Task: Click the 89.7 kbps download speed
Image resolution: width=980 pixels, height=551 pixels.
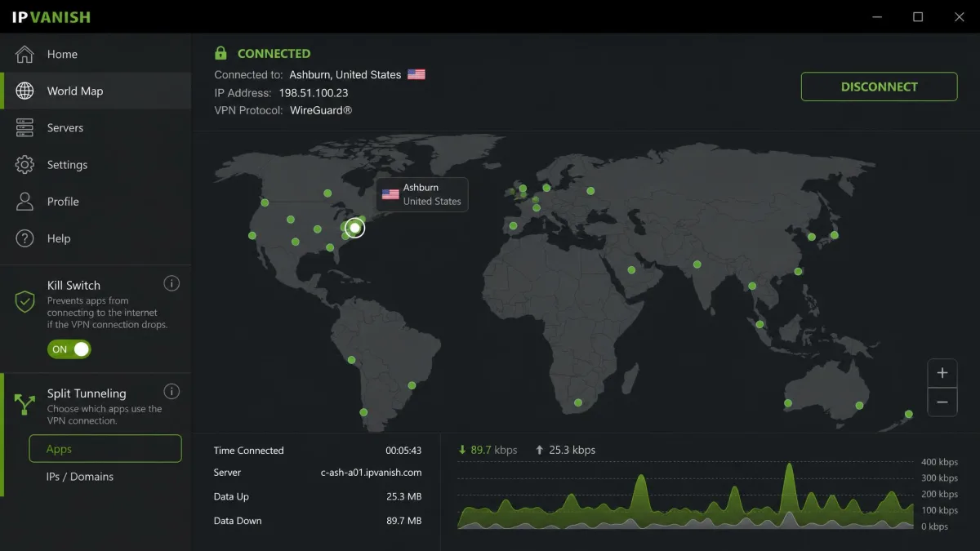Action: pyautogui.click(x=494, y=450)
